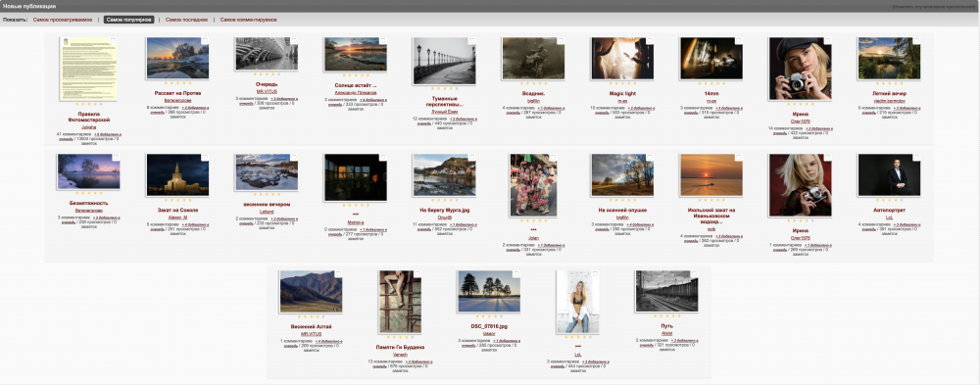Open the Закат на Соколе night church thumbnail
Image resolution: width=980 pixels, height=385 pixels.
point(178,175)
